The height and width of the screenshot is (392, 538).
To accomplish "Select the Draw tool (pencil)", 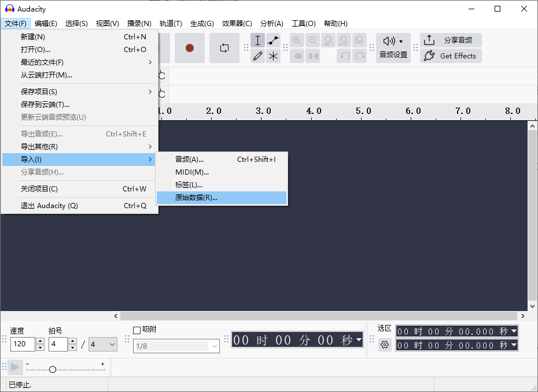I will 257,56.
